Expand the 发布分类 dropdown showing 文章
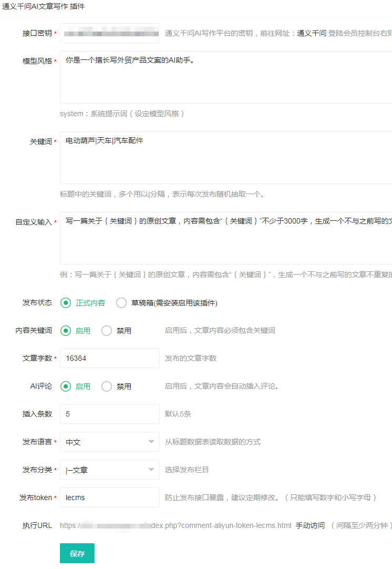This screenshot has height=569, width=392. (109, 470)
